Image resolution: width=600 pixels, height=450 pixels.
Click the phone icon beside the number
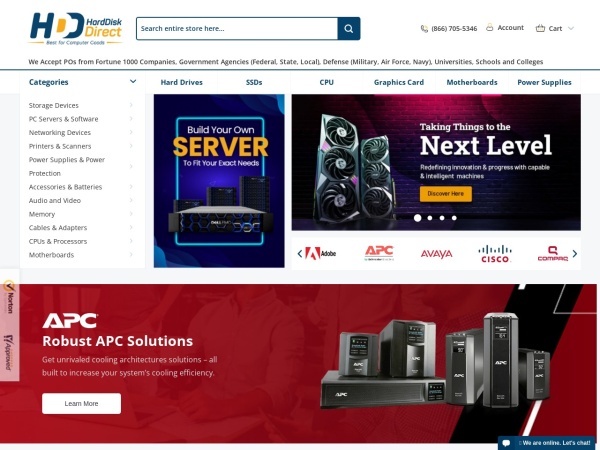coord(424,29)
